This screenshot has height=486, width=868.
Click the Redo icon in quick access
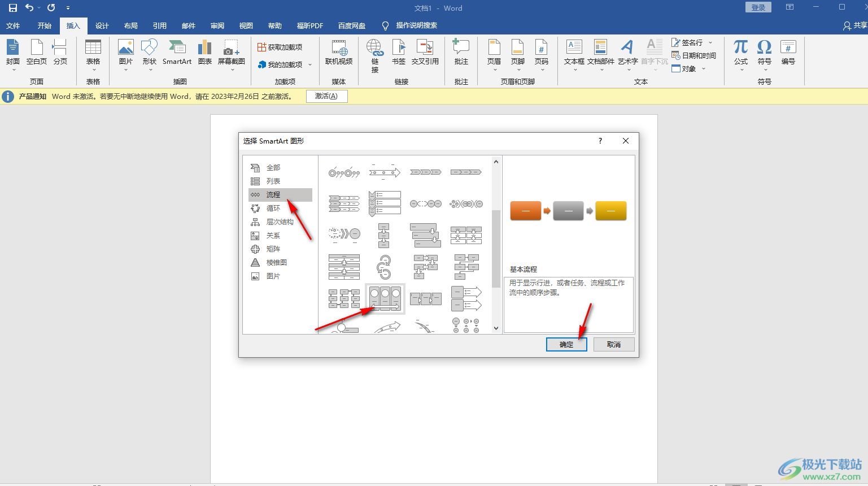(x=51, y=8)
